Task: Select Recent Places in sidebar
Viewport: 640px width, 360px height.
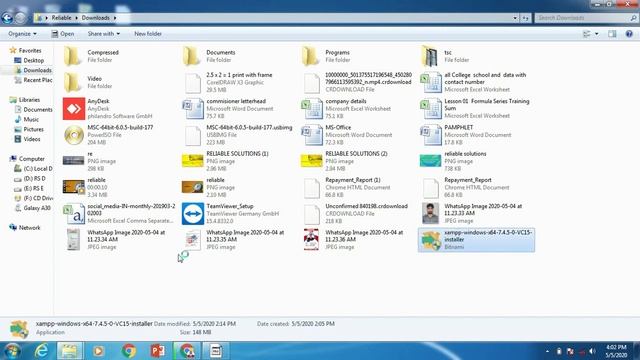Action: click(x=33, y=80)
